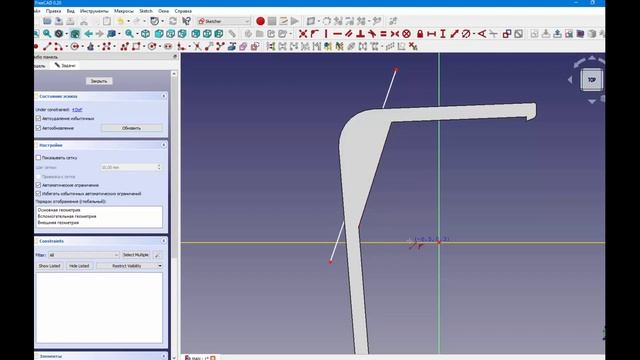Apply the perpendicular constraint icon

[360, 34]
